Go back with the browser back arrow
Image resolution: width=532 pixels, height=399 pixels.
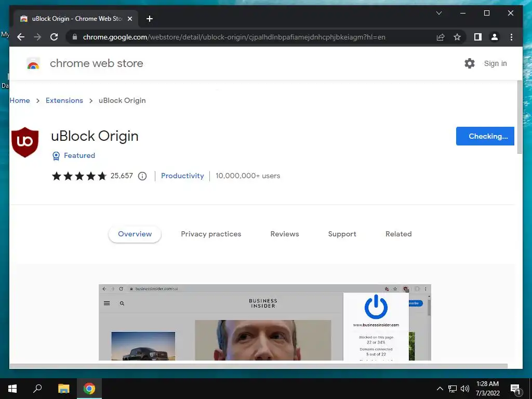pyautogui.click(x=21, y=37)
